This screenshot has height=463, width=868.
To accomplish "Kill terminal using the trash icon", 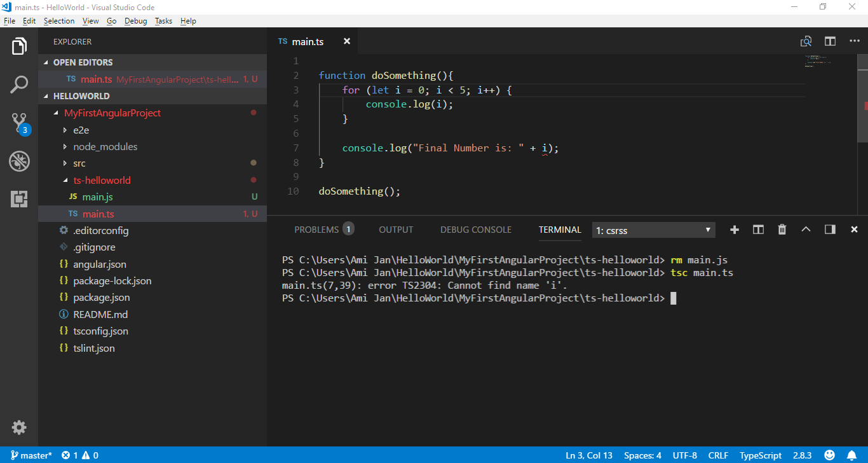I will coord(782,230).
